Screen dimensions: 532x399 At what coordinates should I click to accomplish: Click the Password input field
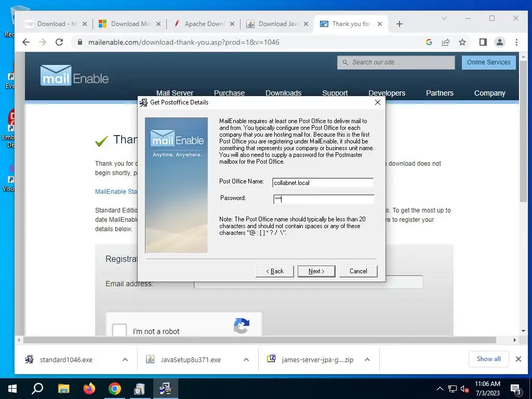pos(324,199)
